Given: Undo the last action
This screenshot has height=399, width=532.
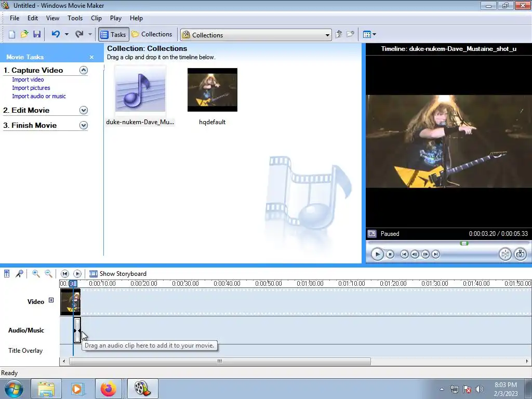Looking at the screenshot, I should click(x=56, y=34).
